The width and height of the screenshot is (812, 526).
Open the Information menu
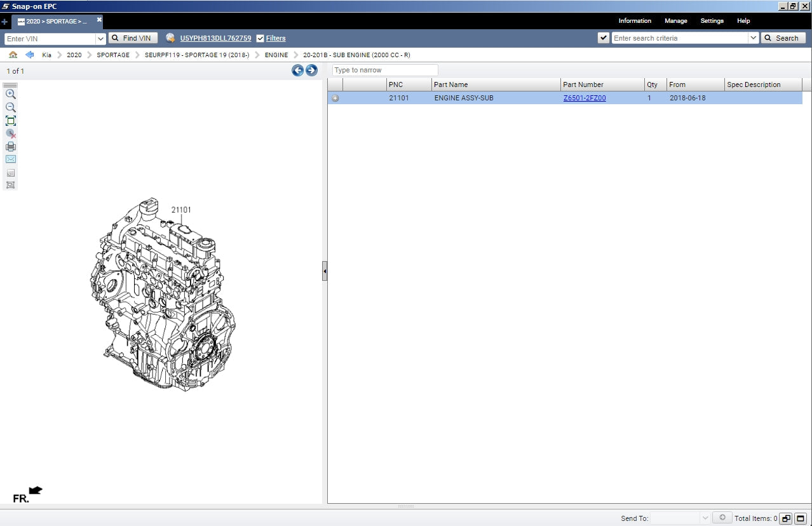(635, 21)
